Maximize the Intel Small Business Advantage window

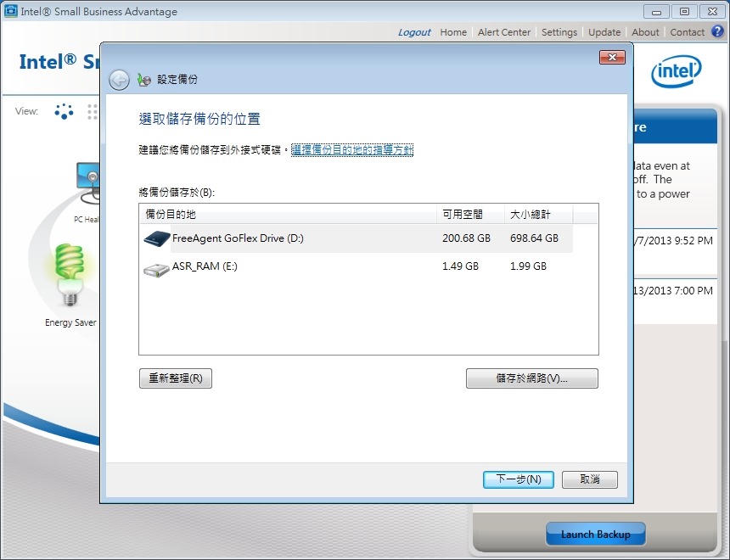pyautogui.click(x=684, y=12)
